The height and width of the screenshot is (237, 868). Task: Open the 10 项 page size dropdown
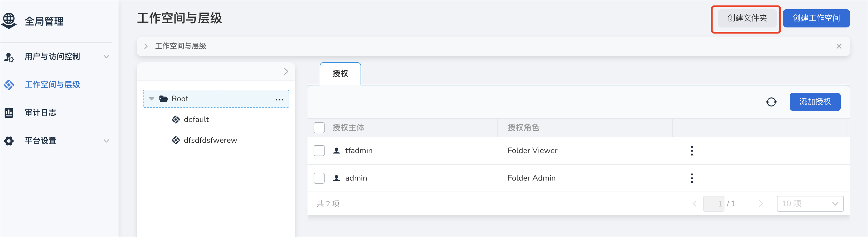point(810,204)
